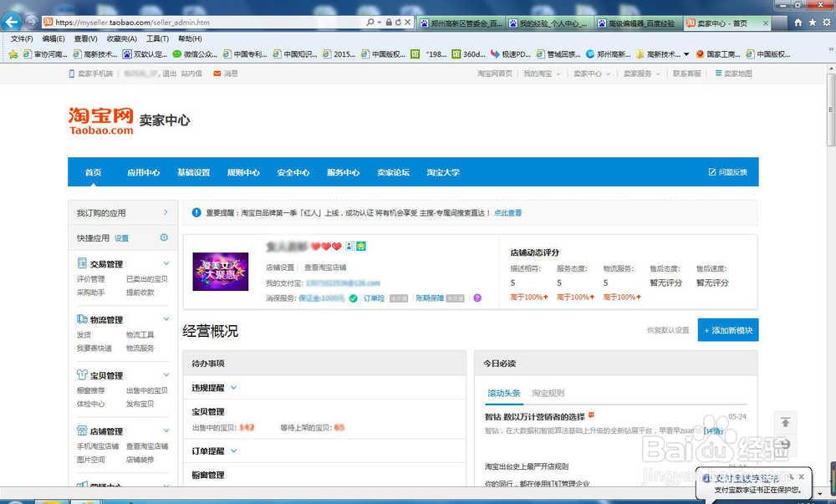Image resolution: width=836 pixels, height=504 pixels.
Task: Open the 收藏夹(A) menu
Action: click(x=121, y=39)
